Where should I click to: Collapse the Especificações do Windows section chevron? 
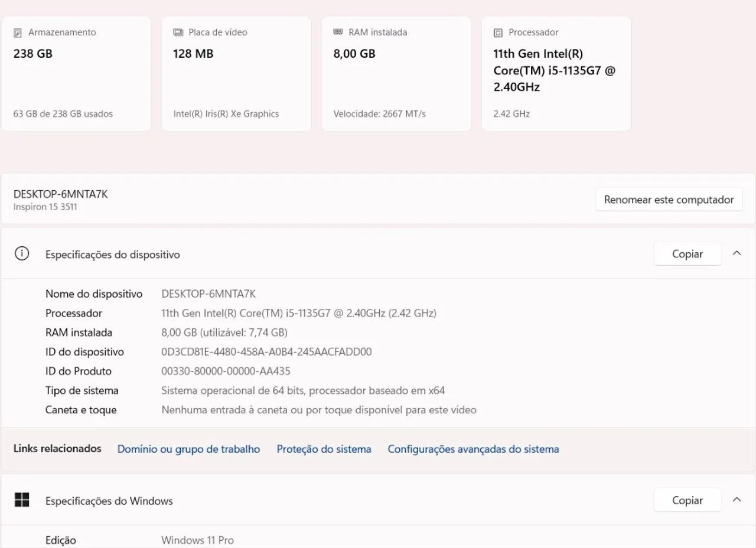(x=737, y=500)
